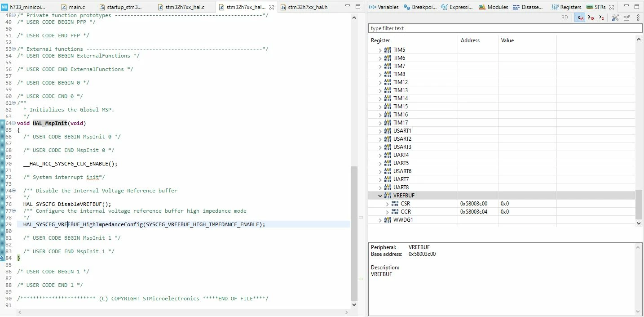Open the SFRs view menu dots

click(638, 18)
